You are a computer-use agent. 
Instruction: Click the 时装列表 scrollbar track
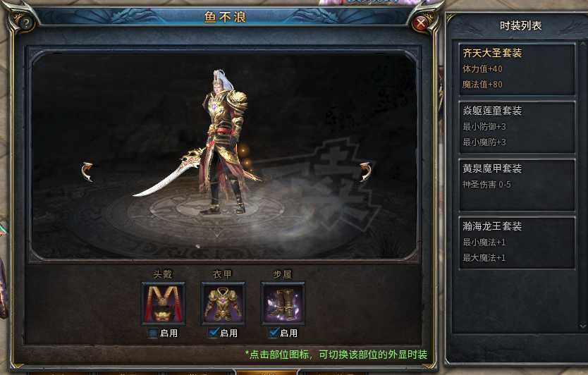(x=583, y=185)
